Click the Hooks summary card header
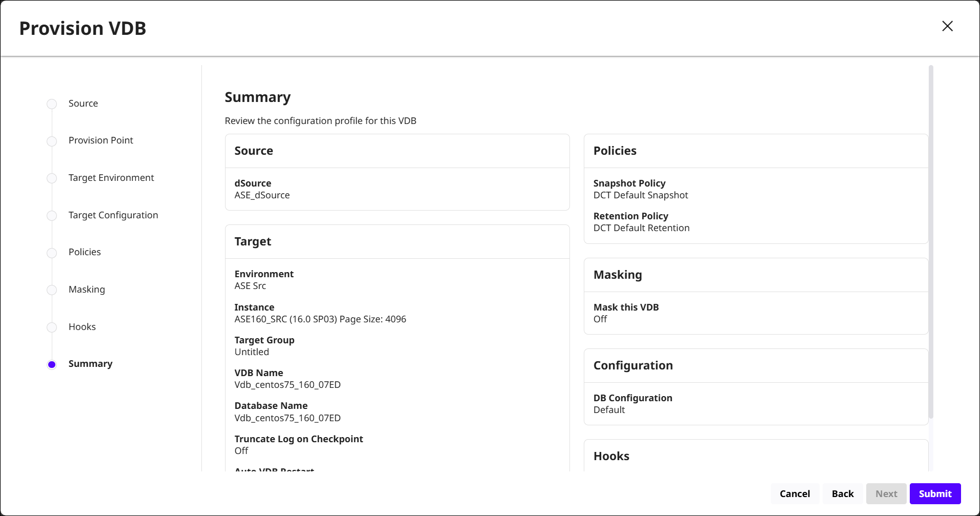This screenshot has height=516, width=980. 611,456
